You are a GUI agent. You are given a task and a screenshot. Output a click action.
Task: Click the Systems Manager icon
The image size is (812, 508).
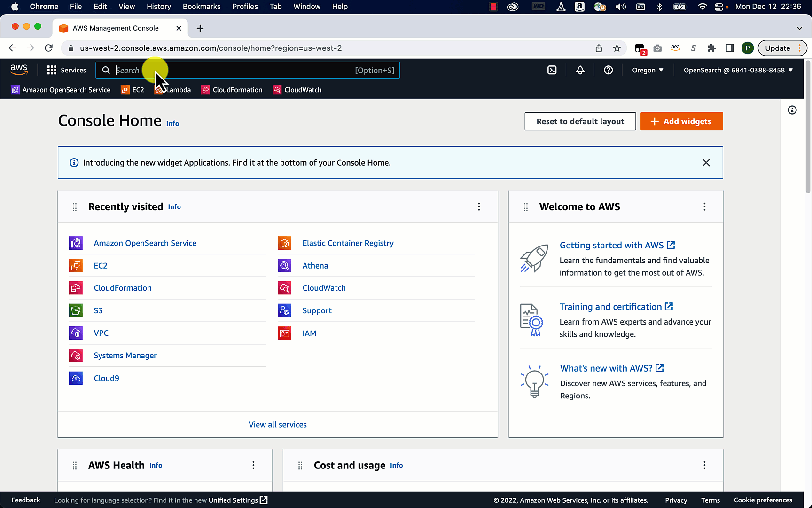[x=76, y=356]
